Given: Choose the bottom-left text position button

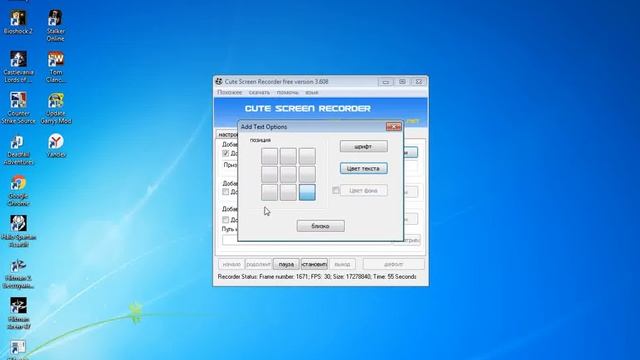Looking at the screenshot, I should coord(269,192).
